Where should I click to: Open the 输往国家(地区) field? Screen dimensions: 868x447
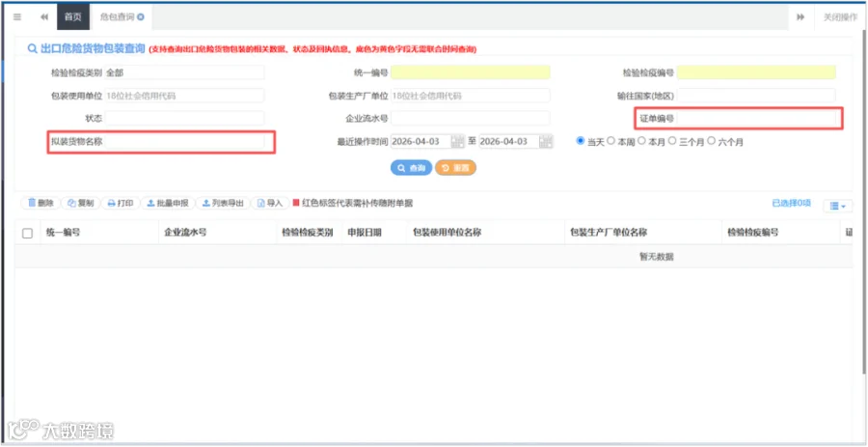click(756, 96)
